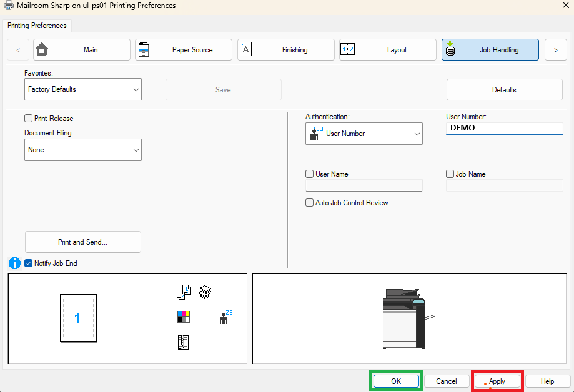
Task: Switch to the Finishing tab
Action: (x=286, y=50)
